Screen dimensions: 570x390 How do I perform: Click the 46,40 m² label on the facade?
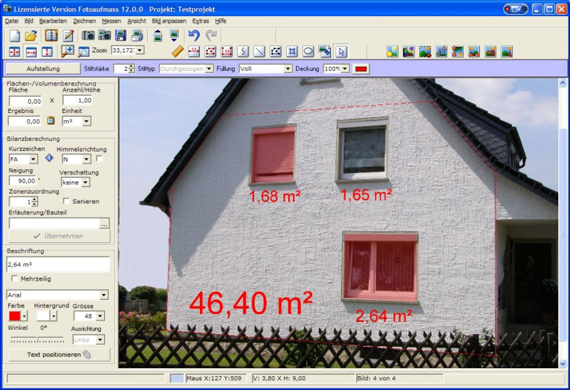coord(251,303)
